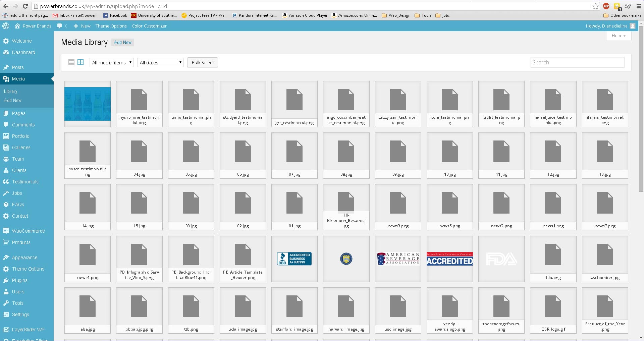Select the round seal emblem thumbnail
644x341 pixels.
(346, 259)
